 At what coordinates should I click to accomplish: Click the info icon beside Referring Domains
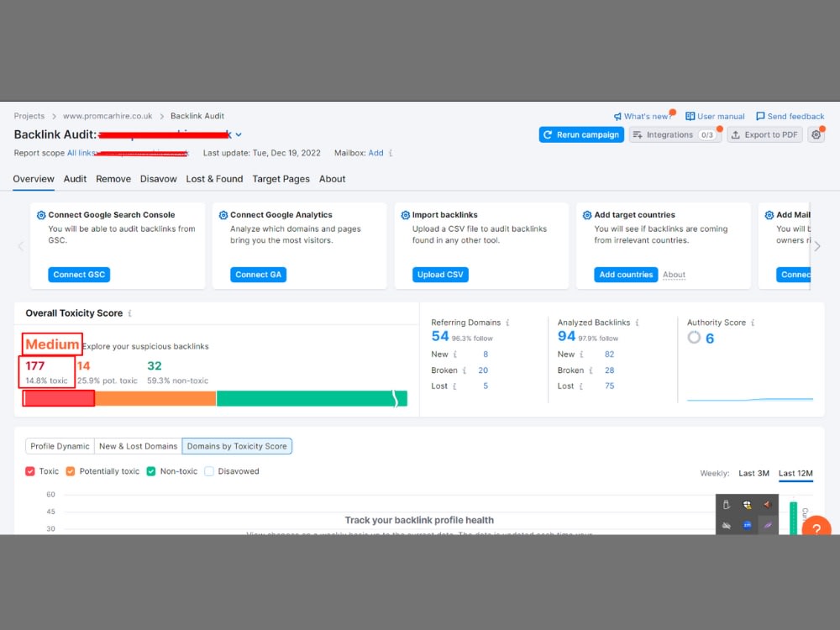click(x=507, y=323)
